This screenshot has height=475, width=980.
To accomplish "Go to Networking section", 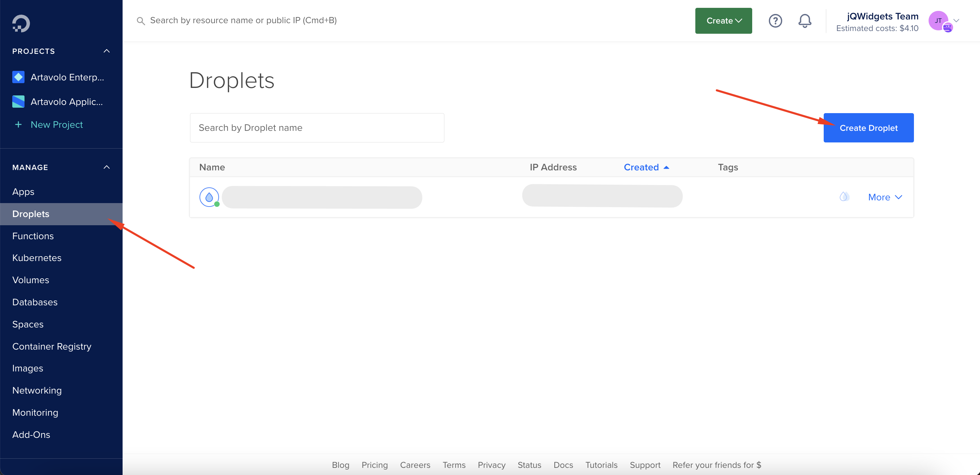I will (x=37, y=390).
